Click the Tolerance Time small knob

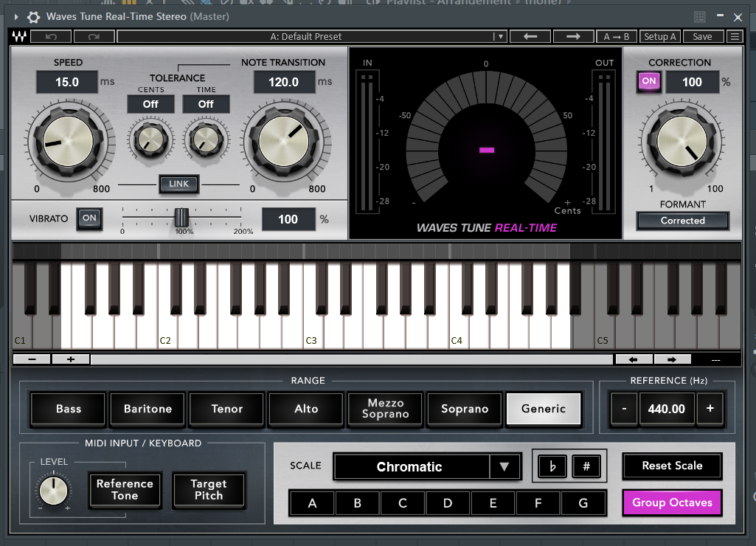click(x=207, y=140)
